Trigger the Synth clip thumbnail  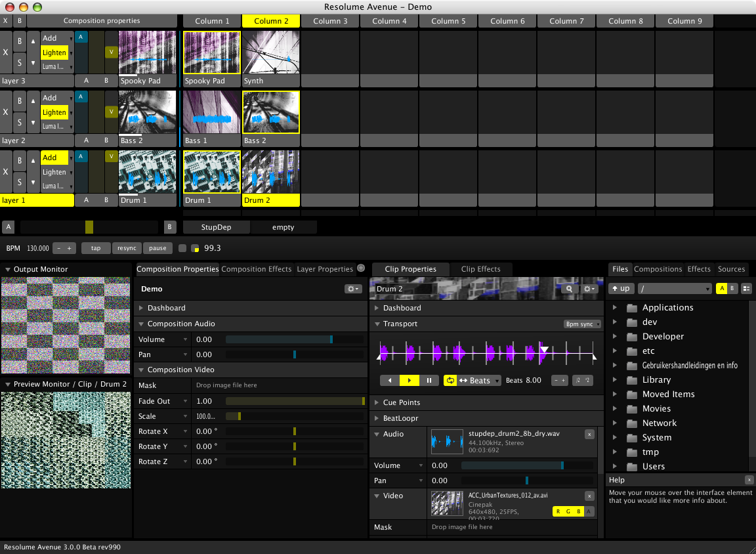pyautogui.click(x=271, y=53)
